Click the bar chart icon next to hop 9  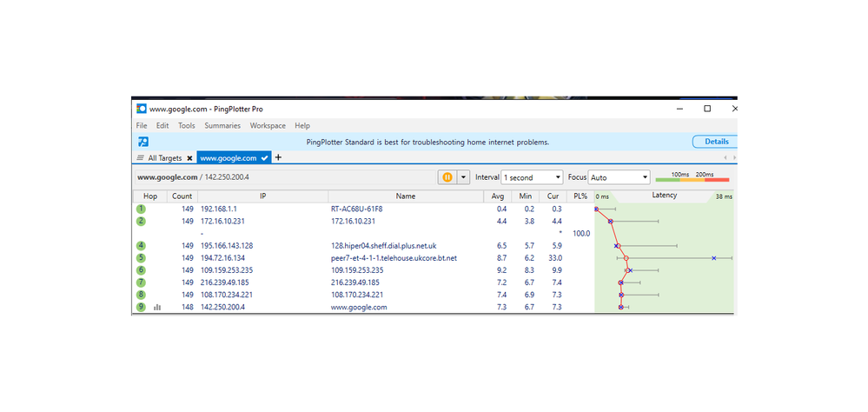(157, 307)
